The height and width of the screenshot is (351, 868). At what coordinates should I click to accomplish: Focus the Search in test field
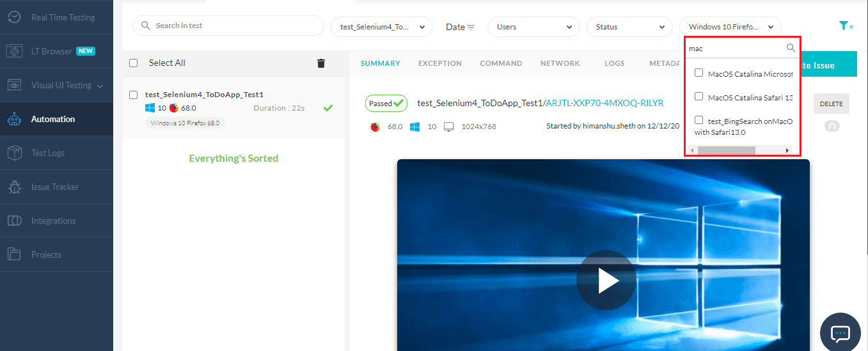coord(228,26)
